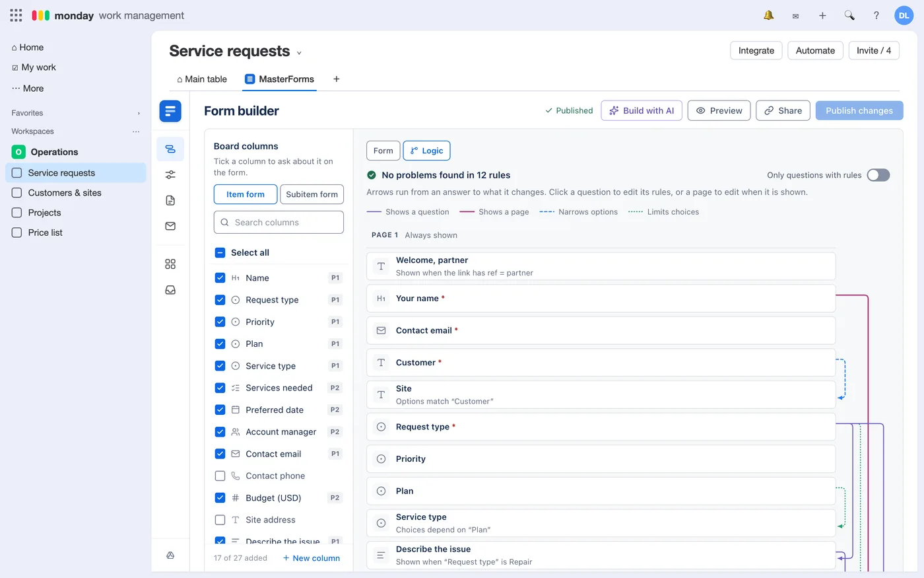Open the notifications bell
Screen dimensions: 924x578
(768, 15)
